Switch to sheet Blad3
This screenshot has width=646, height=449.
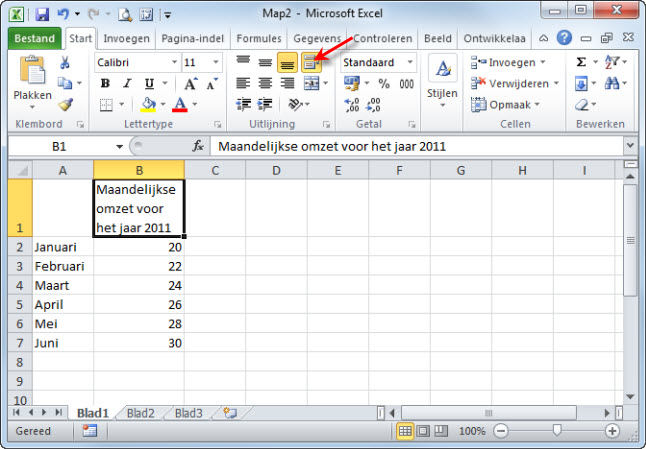coord(188,413)
